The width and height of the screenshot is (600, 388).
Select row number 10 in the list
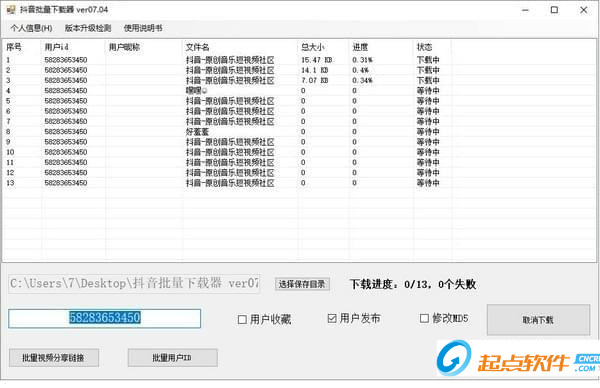tap(10, 152)
